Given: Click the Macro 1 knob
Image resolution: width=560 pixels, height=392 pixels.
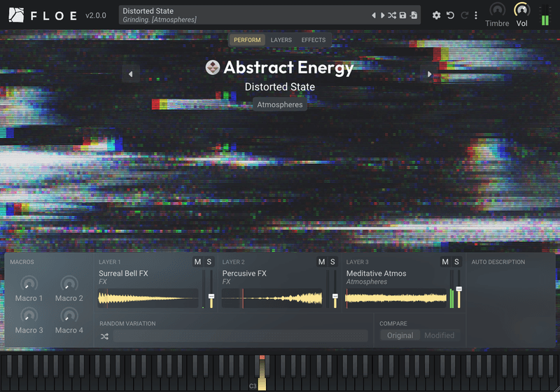Looking at the screenshot, I should (29, 283).
